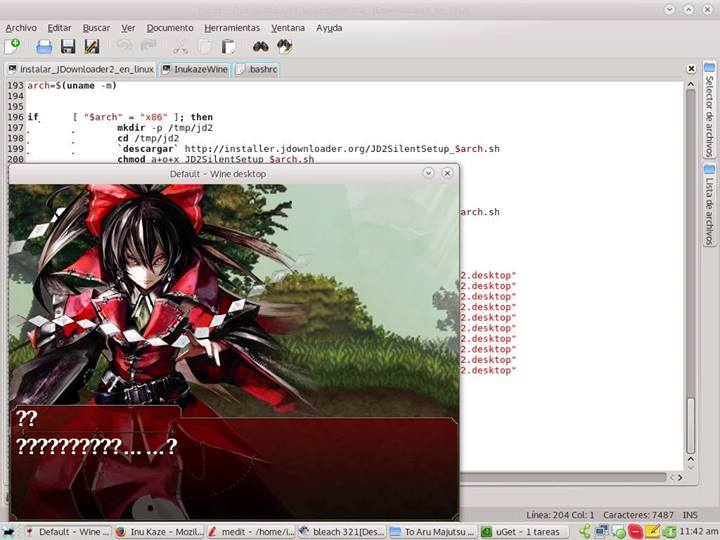Open the application launcher in the taskbar

tap(9, 532)
